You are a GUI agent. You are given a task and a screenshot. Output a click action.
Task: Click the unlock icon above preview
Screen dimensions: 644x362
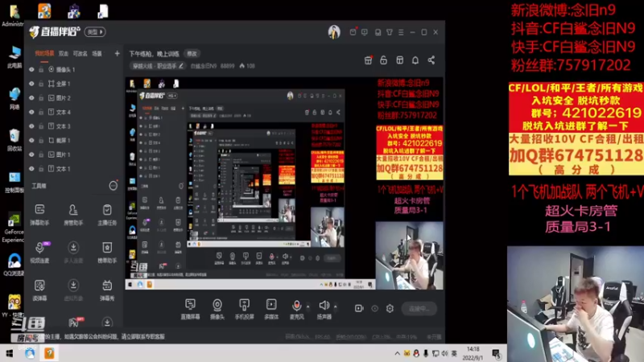(384, 60)
